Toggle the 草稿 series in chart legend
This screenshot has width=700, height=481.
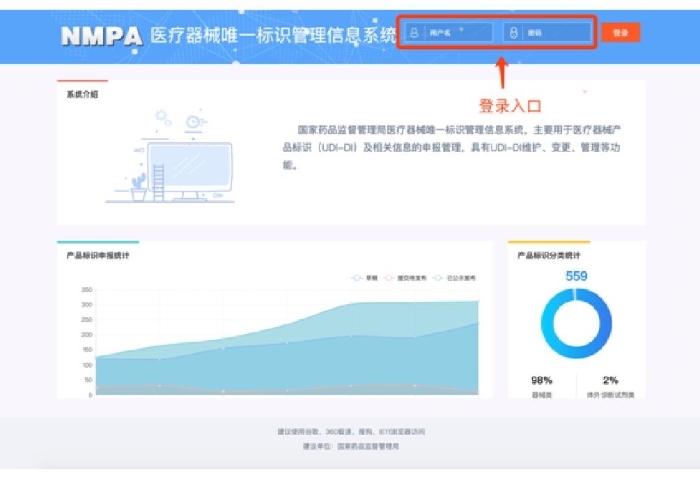[x=362, y=276]
